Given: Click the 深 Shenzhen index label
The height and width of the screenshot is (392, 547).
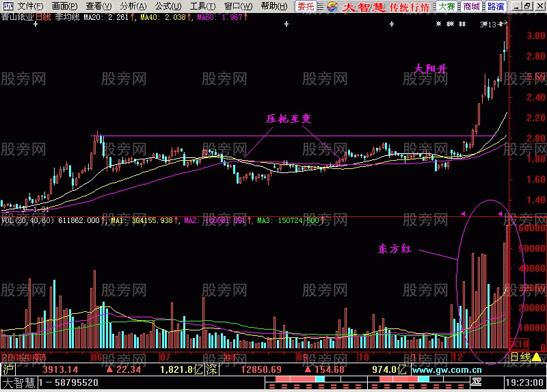Looking at the screenshot, I should click(211, 369).
